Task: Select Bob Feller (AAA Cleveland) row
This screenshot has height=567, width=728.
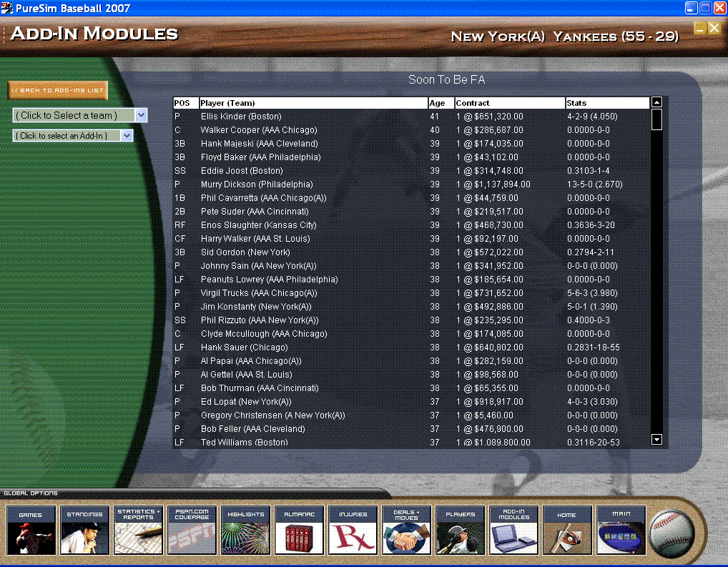Action: pos(411,429)
